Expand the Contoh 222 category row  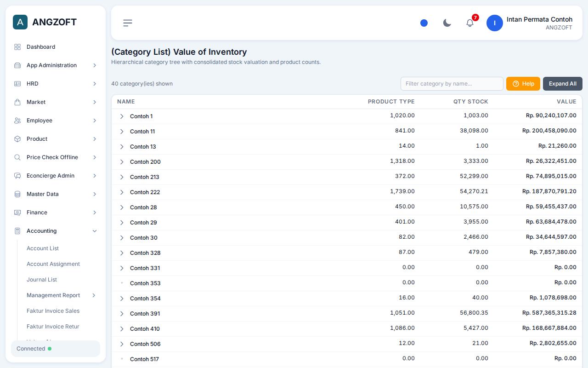(122, 192)
